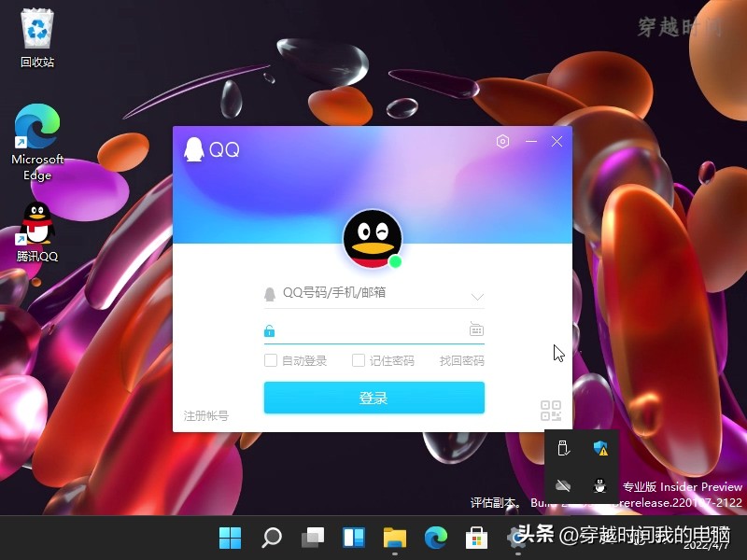Open the 注册帐号 account registration link
This screenshot has width=747, height=560.
point(206,416)
